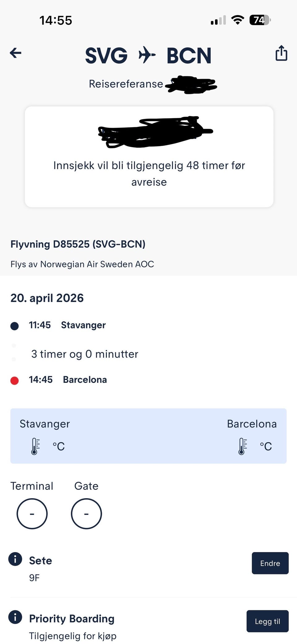297x644 pixels.
Task: Tap the Stavanger thermometer icon
Action: (35, 446)
